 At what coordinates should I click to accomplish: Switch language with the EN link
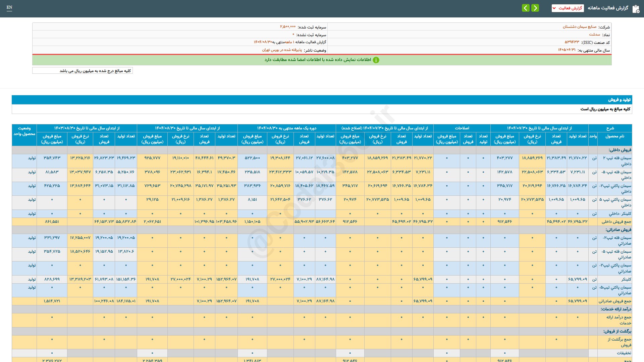[x=9, y=7]
